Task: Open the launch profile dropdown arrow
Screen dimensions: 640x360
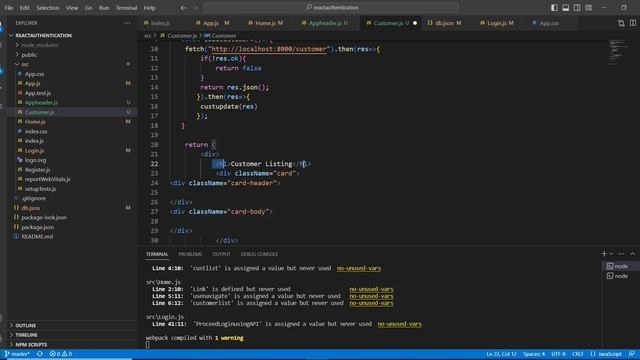Action: pos(611,254)
